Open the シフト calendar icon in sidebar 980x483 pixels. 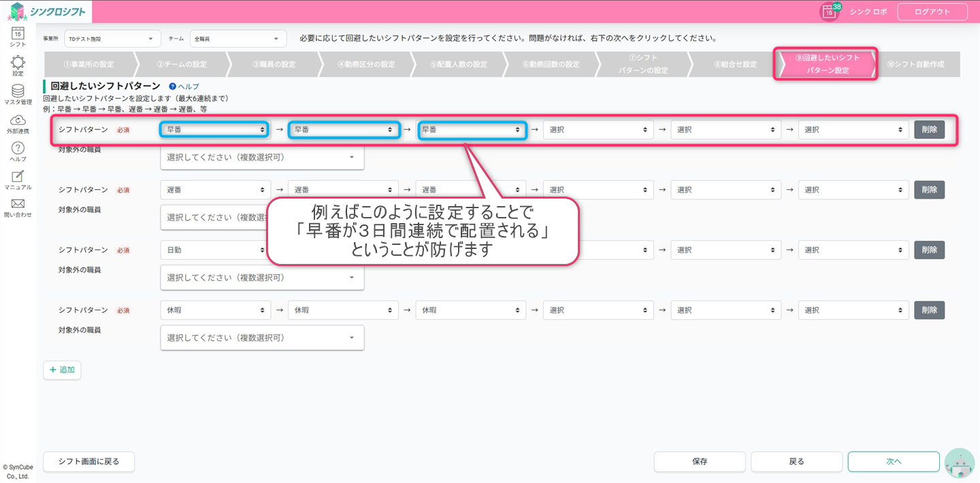[x=18, y=35]
